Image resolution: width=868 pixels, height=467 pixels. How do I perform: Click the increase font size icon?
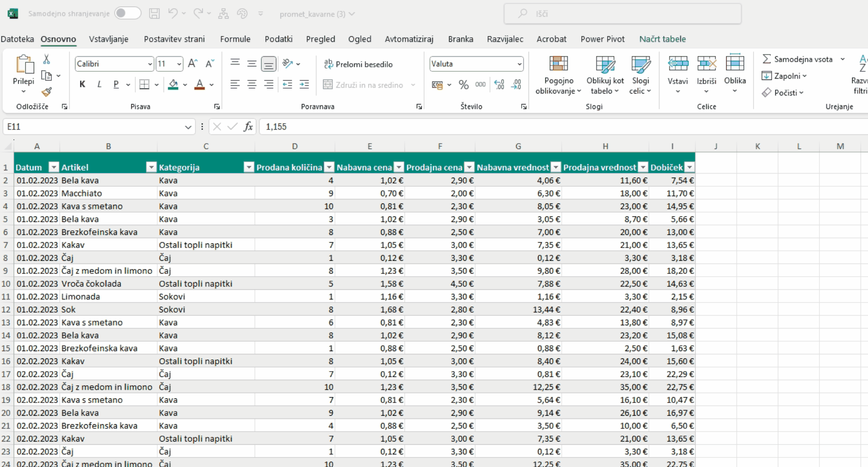click(x=192, y=64)
